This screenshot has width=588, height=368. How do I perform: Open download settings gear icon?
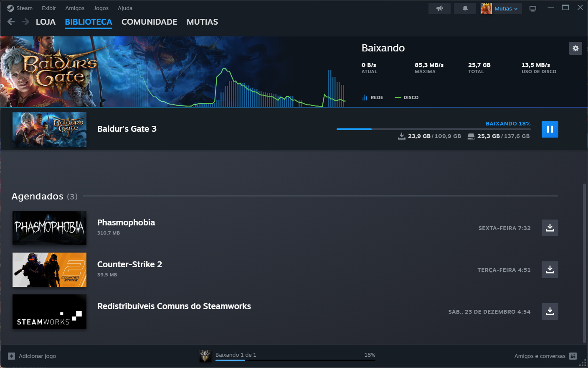[x=575, y=48]
